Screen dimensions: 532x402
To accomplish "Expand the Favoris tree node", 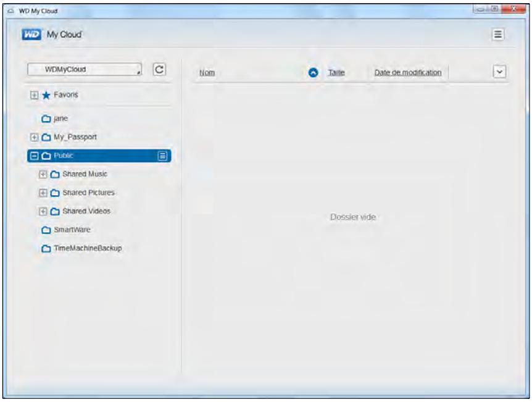I will (x=34, y=95).
